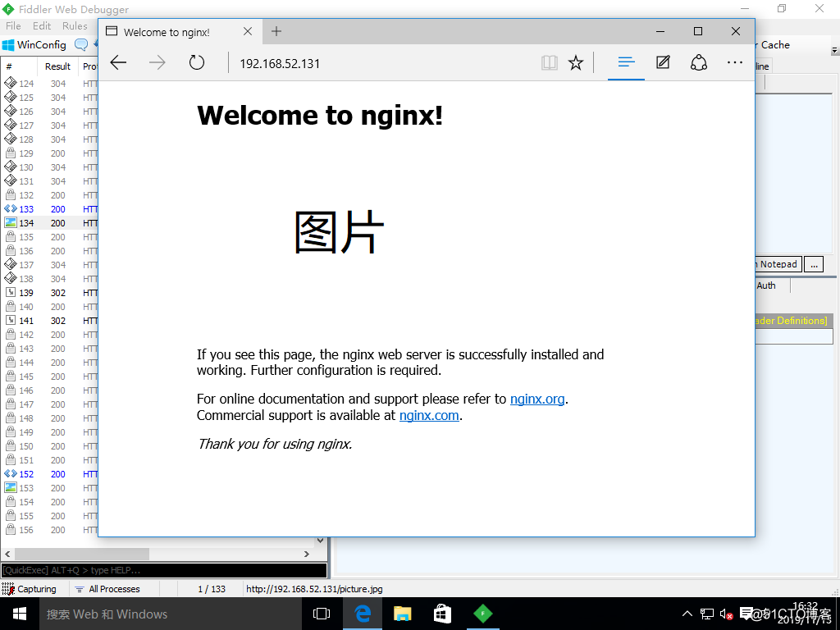This screenshot has width=840, height=630.
Task: Click the Header Definitions link
Action: [x=791, y=321]
